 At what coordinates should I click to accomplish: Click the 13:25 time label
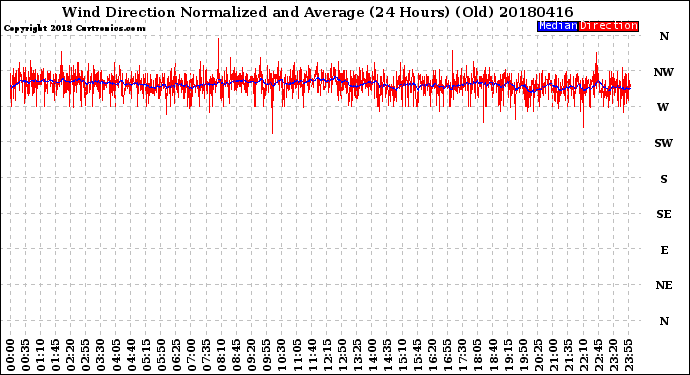tap(357, 355)
